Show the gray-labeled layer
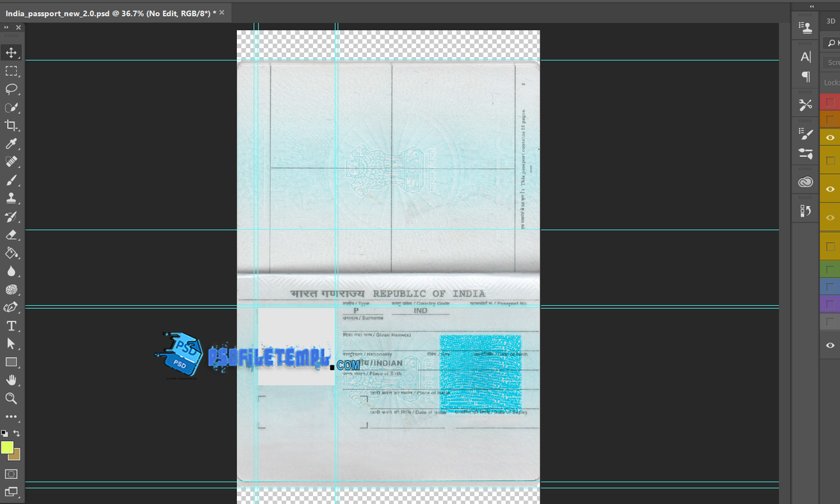 tap(830, 322)
